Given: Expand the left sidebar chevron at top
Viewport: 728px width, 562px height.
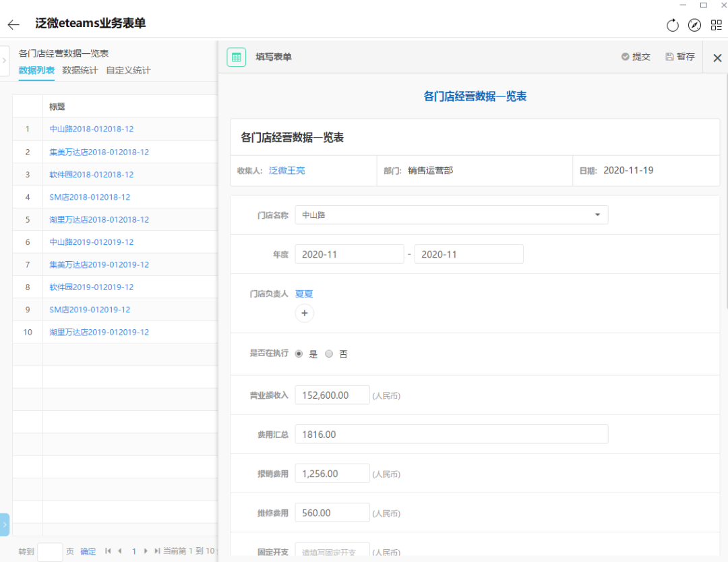Looking at the screenshot, I should click(x=4, y=61).
